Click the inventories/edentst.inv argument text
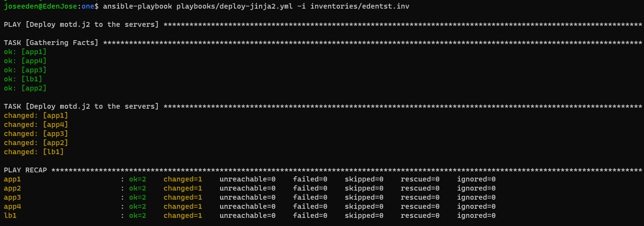Image resolution: width=644 pixels, height=226 pixels. (360, 6)
